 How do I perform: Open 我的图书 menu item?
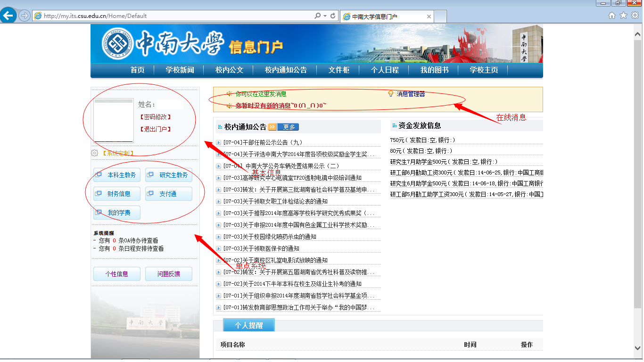434,70
